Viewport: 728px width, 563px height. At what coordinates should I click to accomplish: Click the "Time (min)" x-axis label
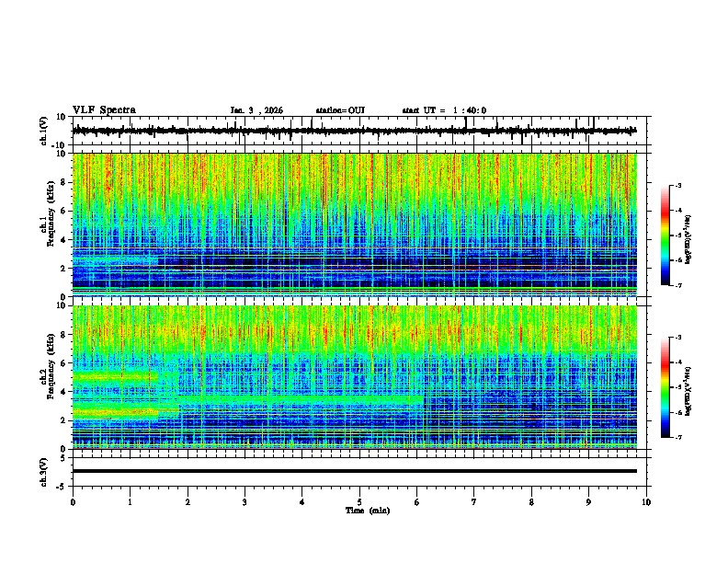click(x=368, y=511)
